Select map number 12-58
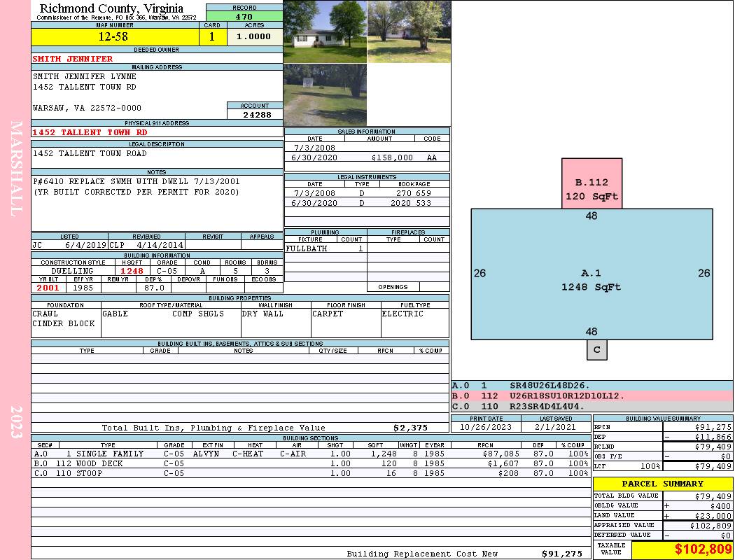 (114, 36)
